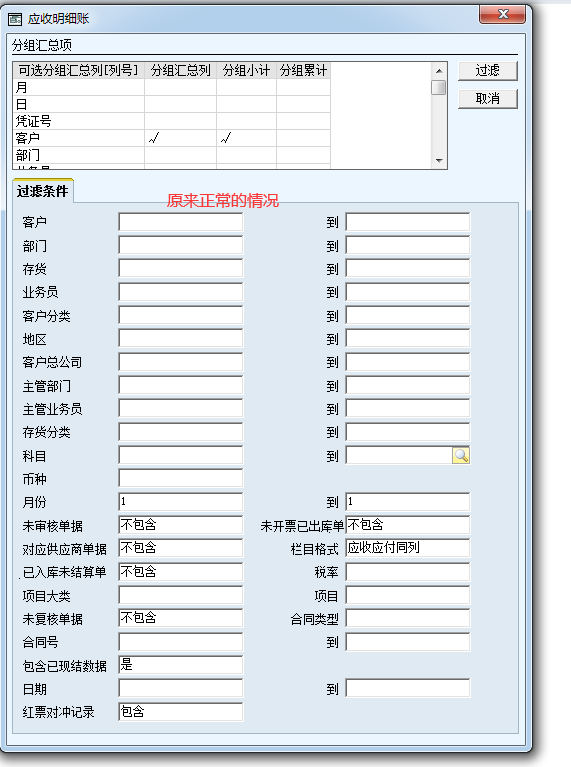Viewport: 571px width, 767px height.
Task: Click the 存货 start input field
Action: point(181,269)
